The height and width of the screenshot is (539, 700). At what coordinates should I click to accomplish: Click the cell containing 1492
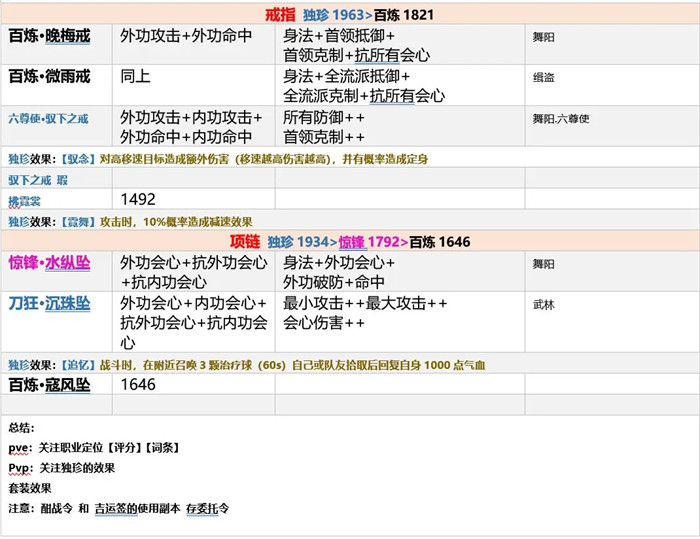pos(193,199)
